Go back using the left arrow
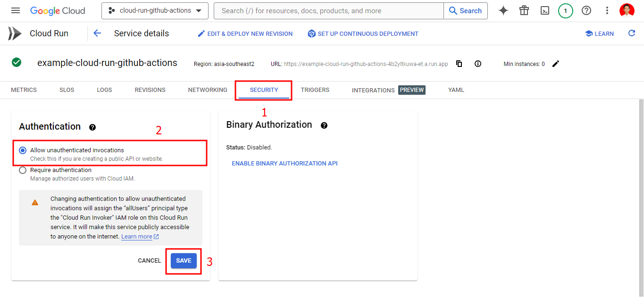The height and width of the screenshot is (297, 644). click(x=97, y=33)
